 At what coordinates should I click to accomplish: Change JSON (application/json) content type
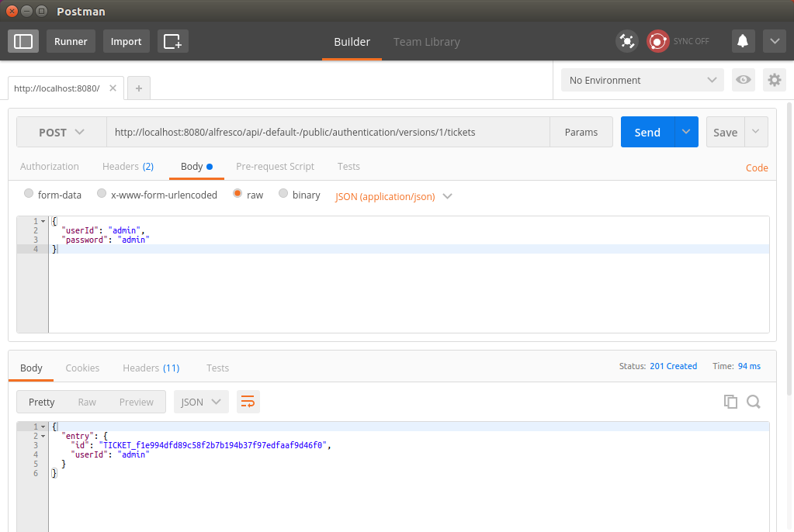(394, 196)
